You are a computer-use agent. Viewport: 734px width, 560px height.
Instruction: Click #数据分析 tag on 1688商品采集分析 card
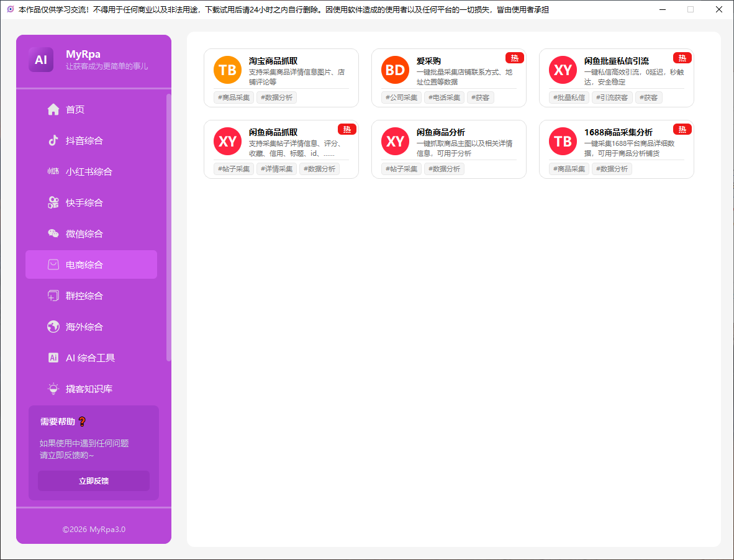[612, 169]
